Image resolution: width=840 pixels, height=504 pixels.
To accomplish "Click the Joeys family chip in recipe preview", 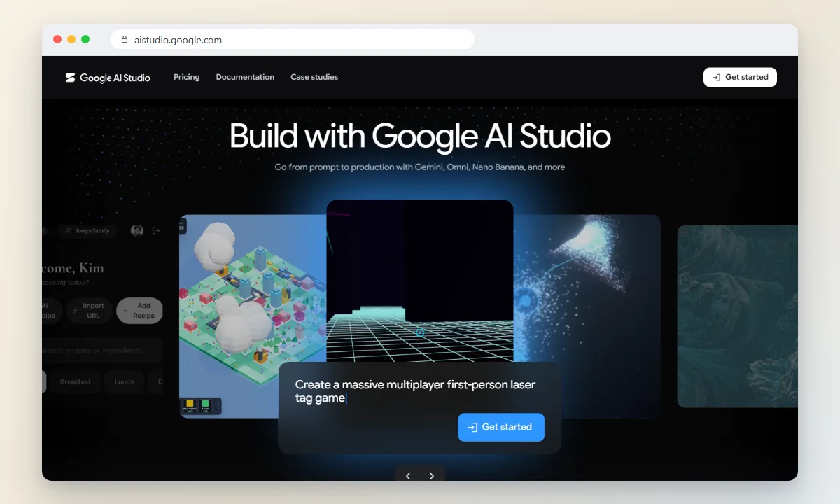I will pyautogui.click(x=87, y=230).
